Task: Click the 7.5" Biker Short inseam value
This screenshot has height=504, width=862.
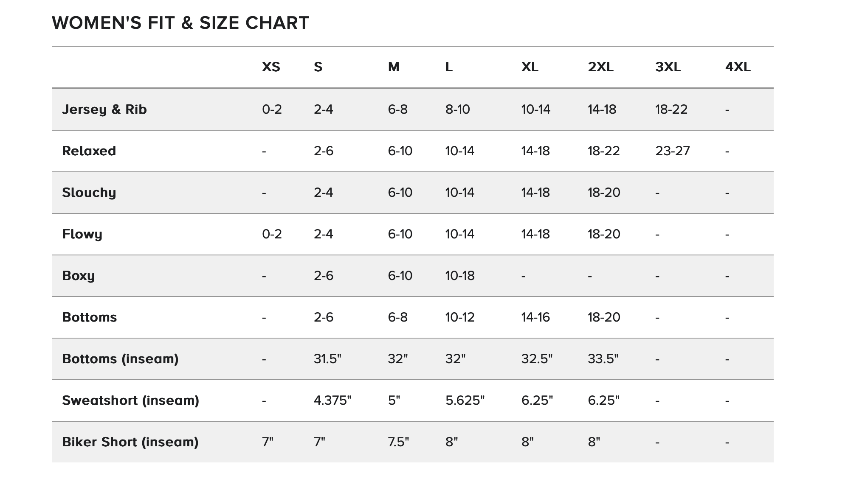Action: [398, 442]
